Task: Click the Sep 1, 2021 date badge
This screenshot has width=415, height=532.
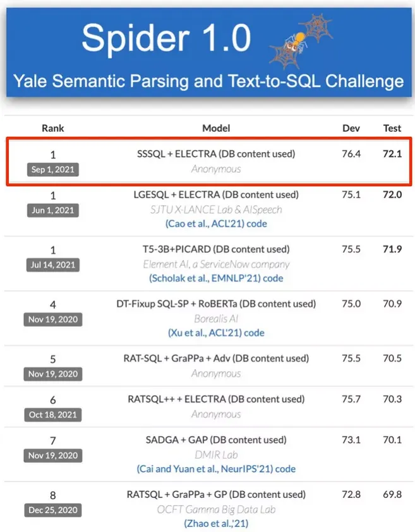Action: pos(53,169)
